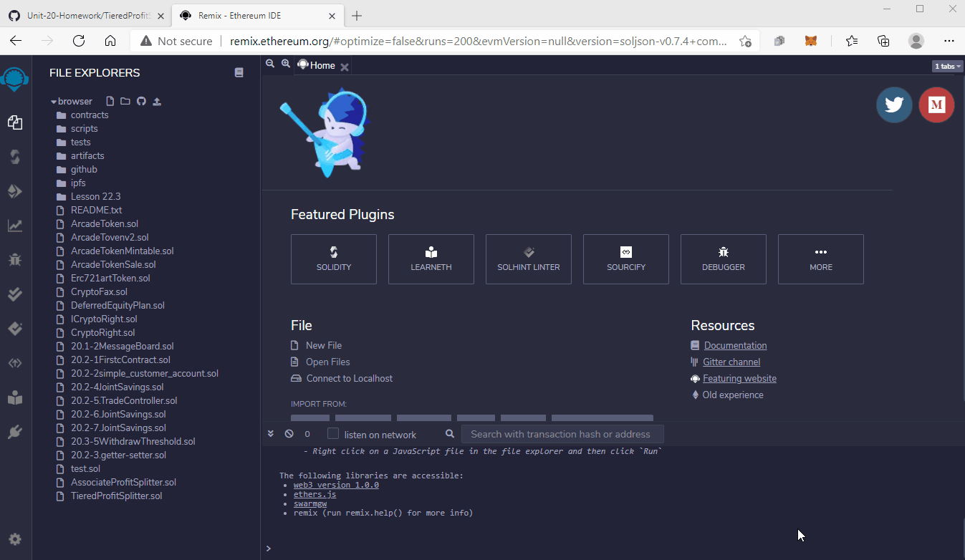Open the Solidity compiler sidebar icon
The width and height of the screenshot is (965, 560).
click(x=15, y=157)
